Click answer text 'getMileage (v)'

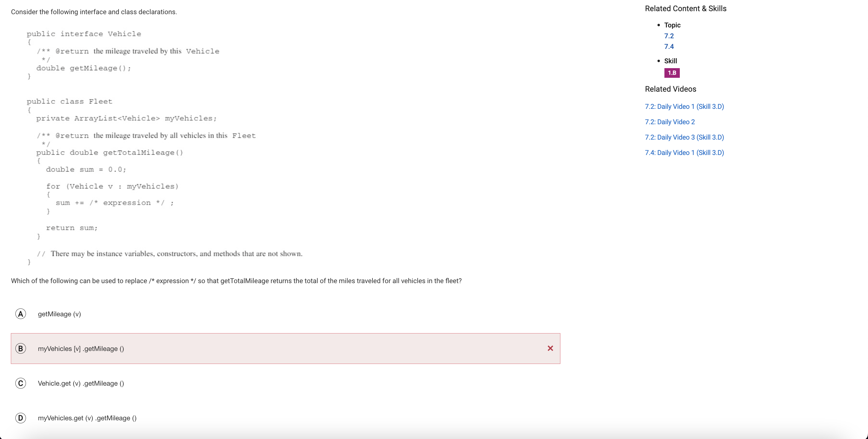point(59,314)
